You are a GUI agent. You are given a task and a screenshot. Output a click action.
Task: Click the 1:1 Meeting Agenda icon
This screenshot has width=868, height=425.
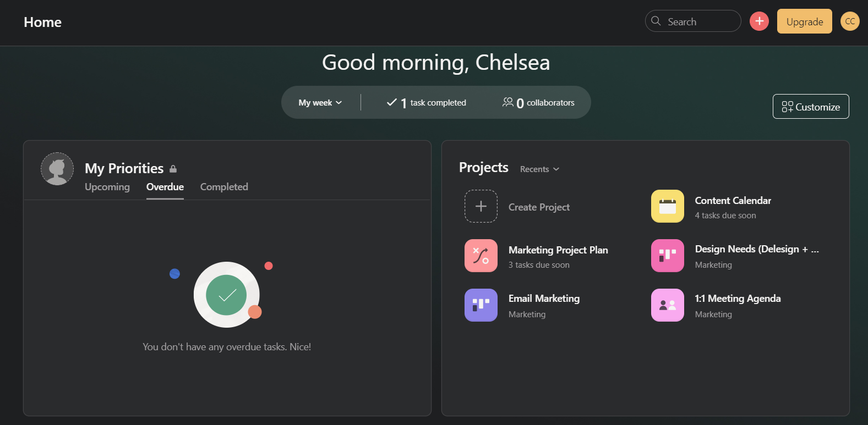667,305
